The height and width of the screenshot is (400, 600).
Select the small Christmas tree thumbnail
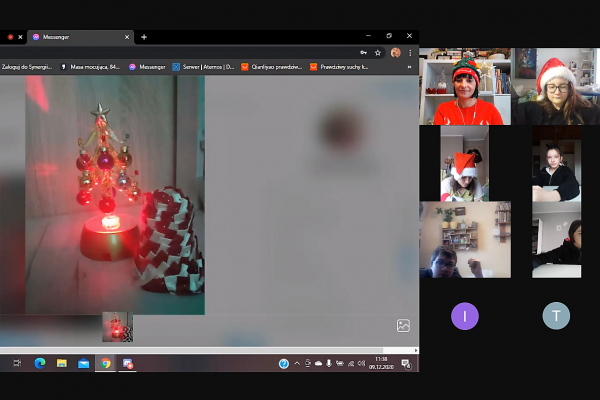[x=117, y=327]
